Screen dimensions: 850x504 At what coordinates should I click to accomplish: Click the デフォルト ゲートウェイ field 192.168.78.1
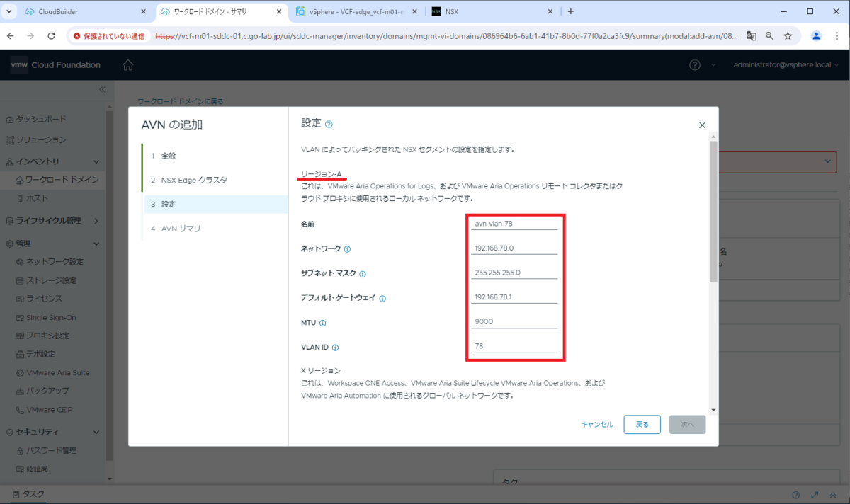[x=514, y=297]
